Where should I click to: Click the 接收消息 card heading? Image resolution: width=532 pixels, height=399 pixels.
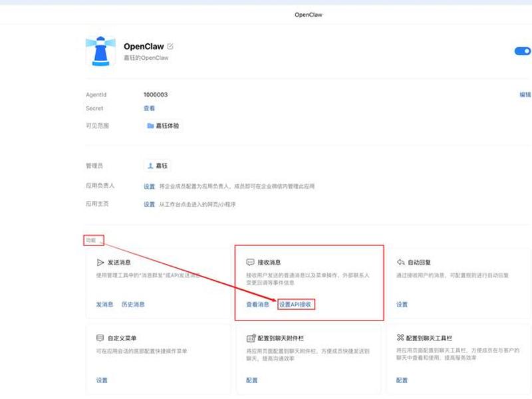tap(269, 262)
